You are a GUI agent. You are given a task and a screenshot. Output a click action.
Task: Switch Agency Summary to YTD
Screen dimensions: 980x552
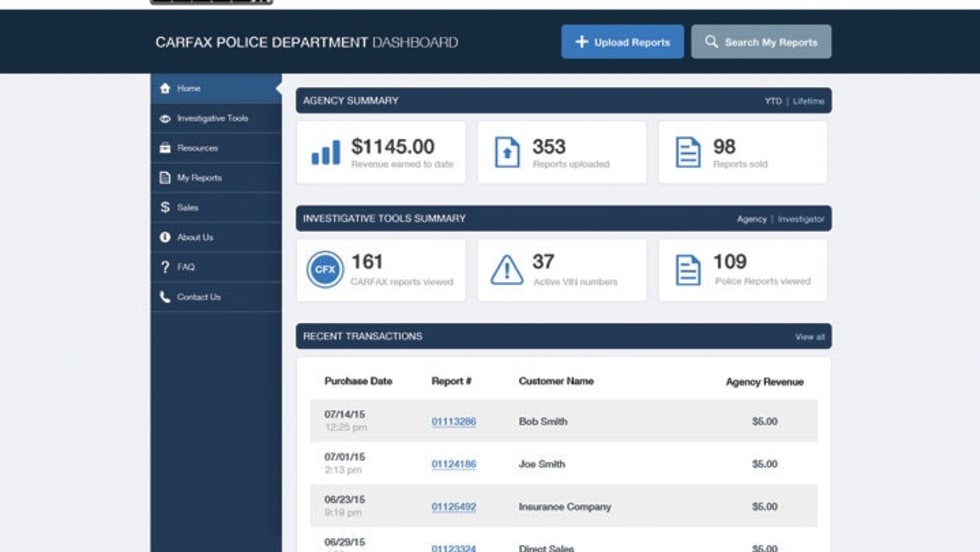point(773,101)
